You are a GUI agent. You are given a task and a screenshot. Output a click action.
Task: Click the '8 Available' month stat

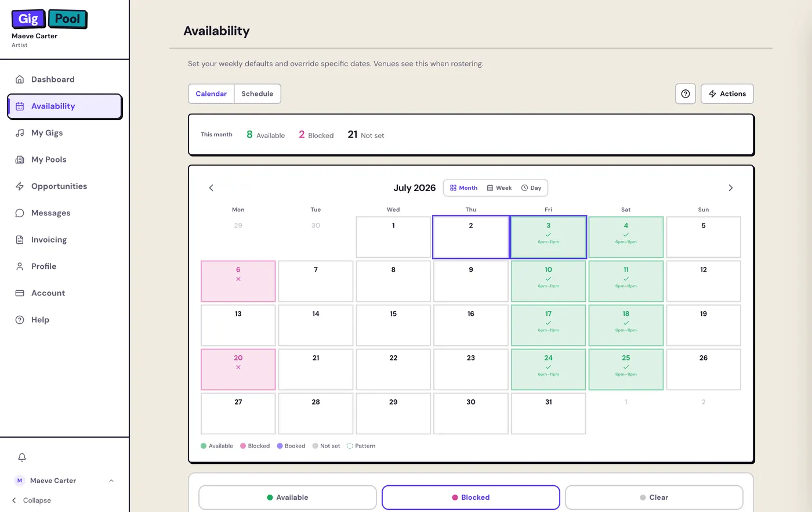[x=266, y=135]
